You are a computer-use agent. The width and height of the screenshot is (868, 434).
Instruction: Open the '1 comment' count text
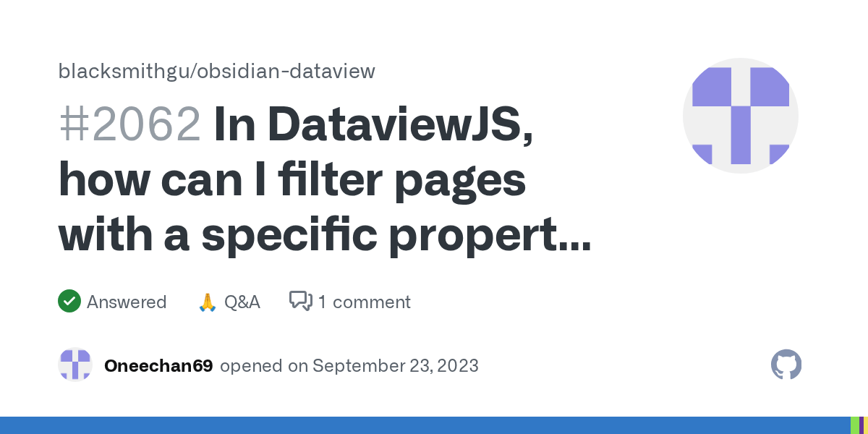click(365, 302)
